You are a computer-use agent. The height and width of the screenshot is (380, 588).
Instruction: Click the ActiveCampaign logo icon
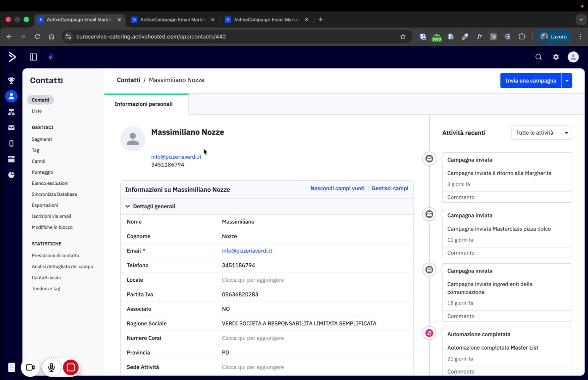click(x=12, y=57)
